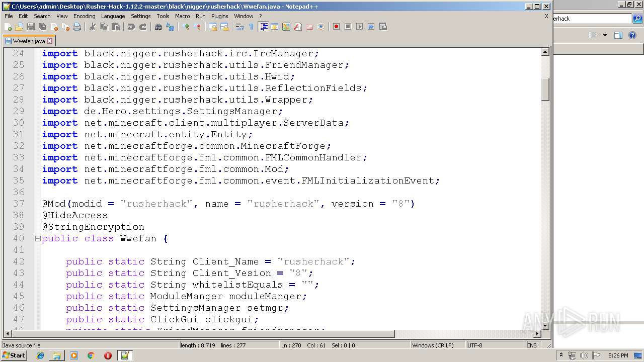Toggle file monitoring eye icon
This screenshot has width=644, height=362.
click(321, 27)
